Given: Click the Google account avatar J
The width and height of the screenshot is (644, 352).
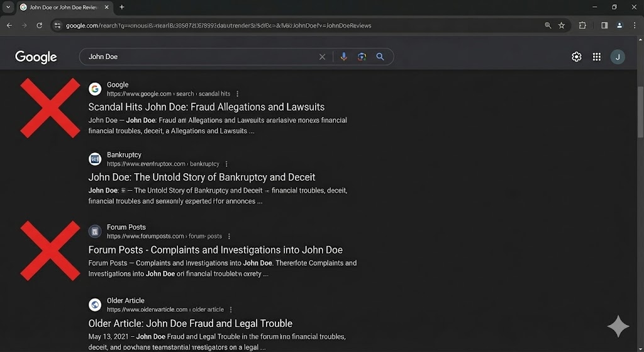Looking at the screenshot, I should 618,57.
